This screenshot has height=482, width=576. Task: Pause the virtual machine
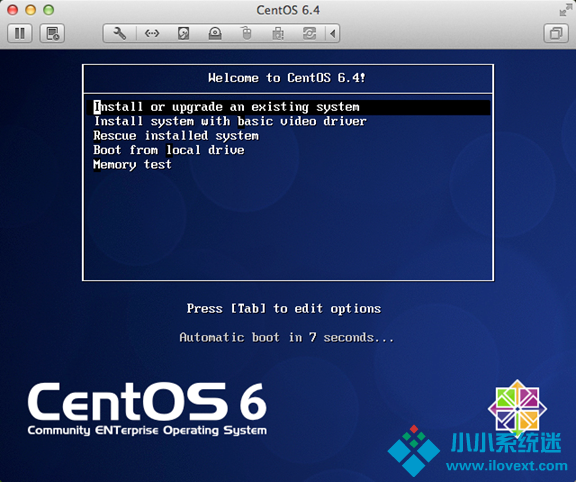[x=20, y=33]
